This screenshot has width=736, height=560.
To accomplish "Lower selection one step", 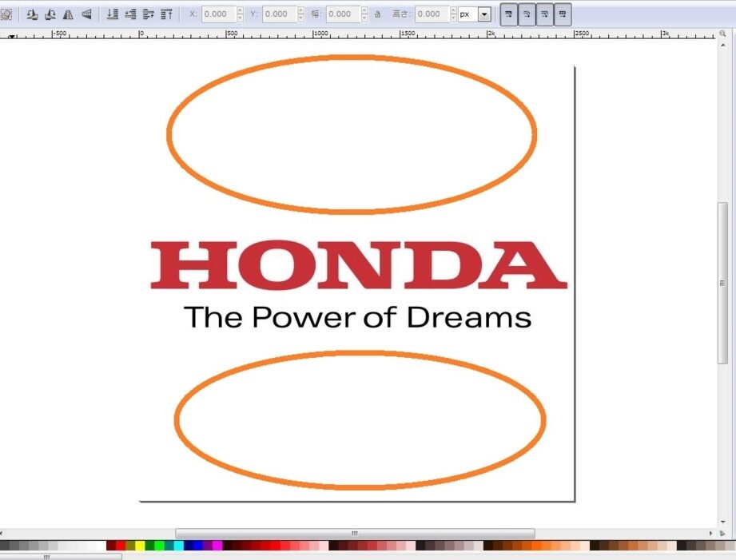I will pyautogui.click(x=130, y=14).
